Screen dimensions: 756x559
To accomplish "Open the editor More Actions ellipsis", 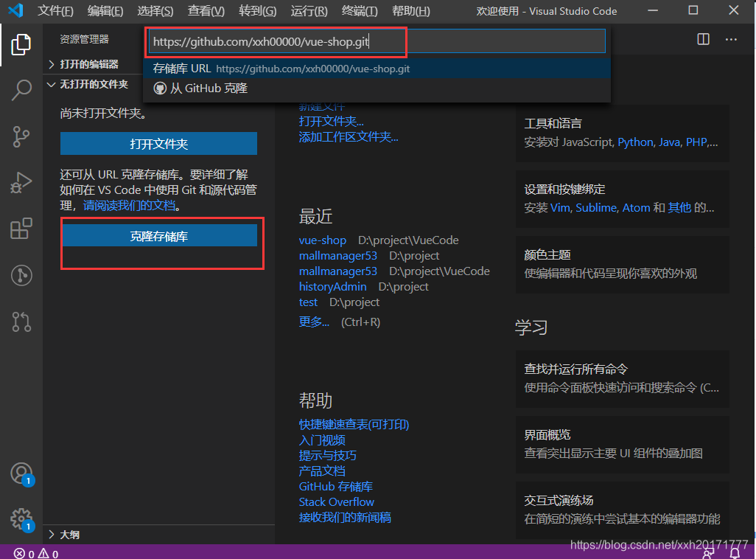I will point(731,39).
